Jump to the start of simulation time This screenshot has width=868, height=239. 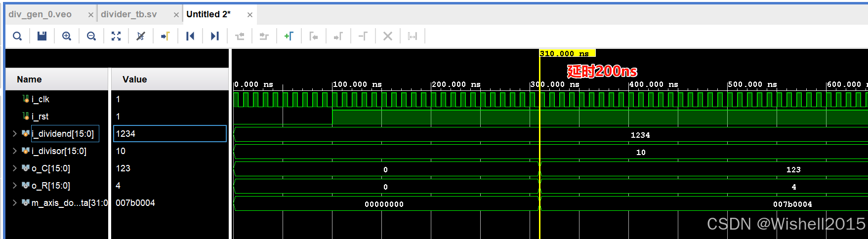tap(190, 36)
